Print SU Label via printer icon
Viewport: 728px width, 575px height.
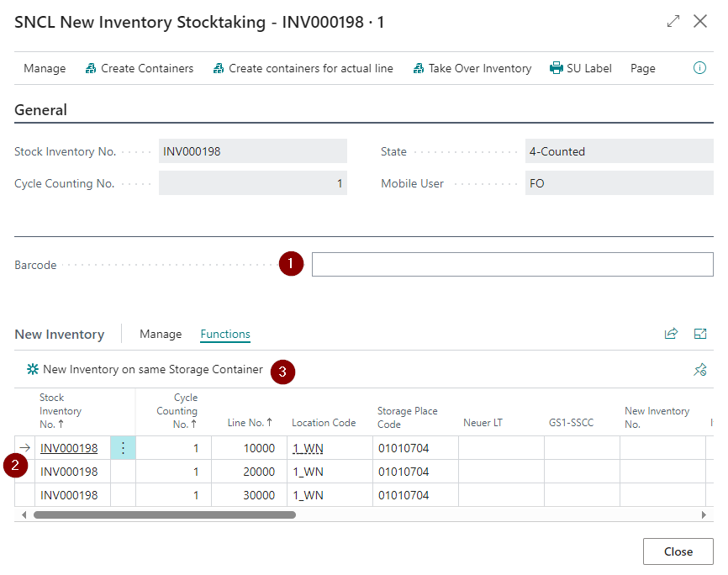(556, 69)
